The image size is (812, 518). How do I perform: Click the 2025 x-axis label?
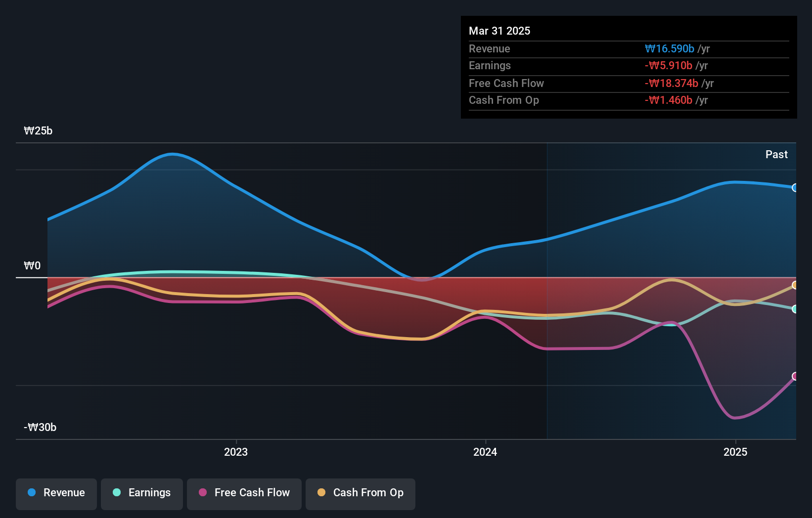point(735,452)
